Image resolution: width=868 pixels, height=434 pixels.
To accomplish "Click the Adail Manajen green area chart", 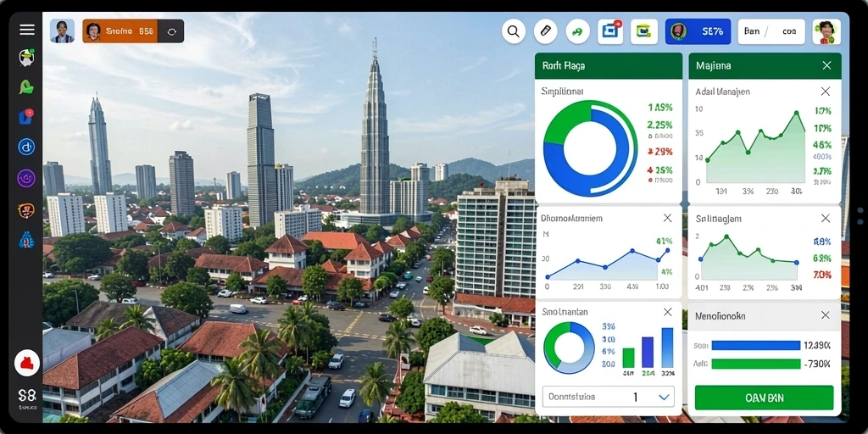I will (755, 147).
